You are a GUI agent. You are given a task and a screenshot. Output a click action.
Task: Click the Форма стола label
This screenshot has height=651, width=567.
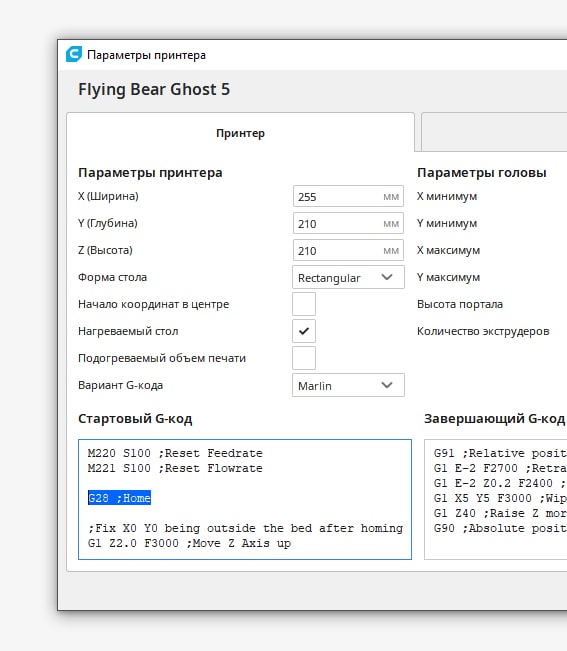112,277
